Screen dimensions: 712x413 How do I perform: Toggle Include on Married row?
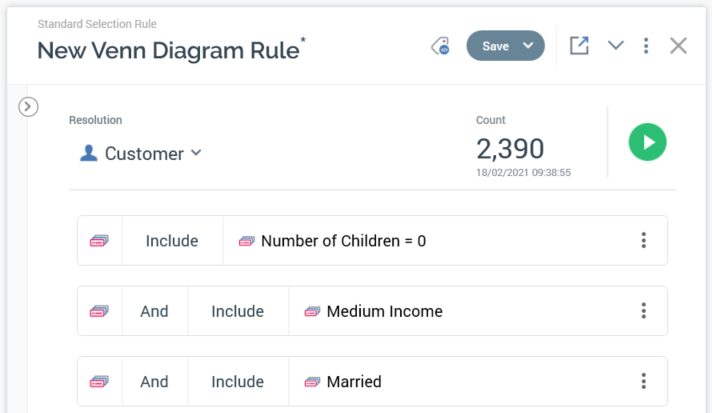[237, 381]
